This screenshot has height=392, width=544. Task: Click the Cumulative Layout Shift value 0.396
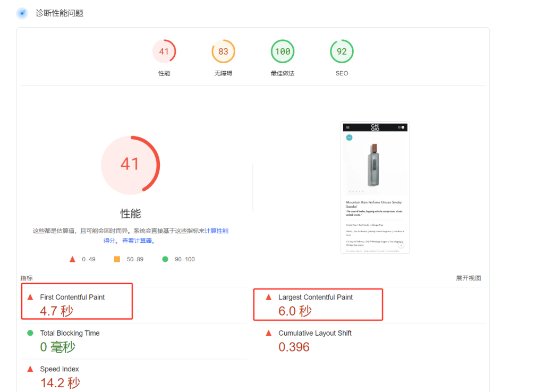coord(294,347)
